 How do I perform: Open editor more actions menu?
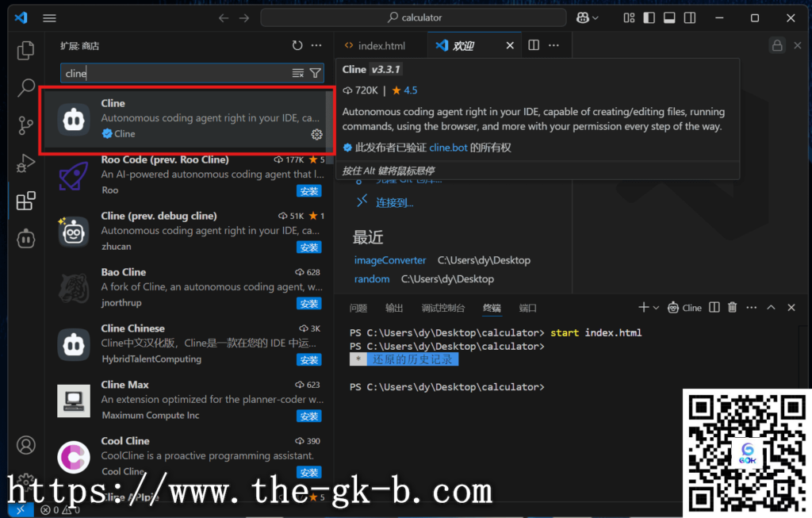(553, 45)
